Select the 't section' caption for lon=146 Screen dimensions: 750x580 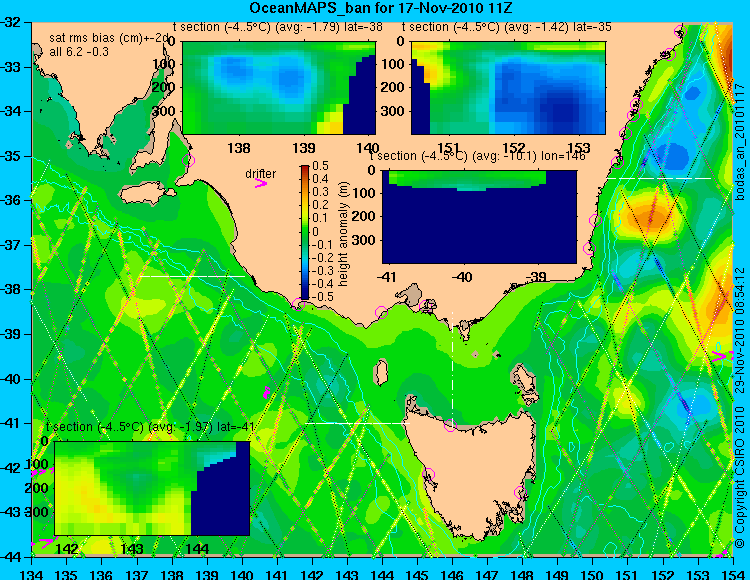[478, 156]
